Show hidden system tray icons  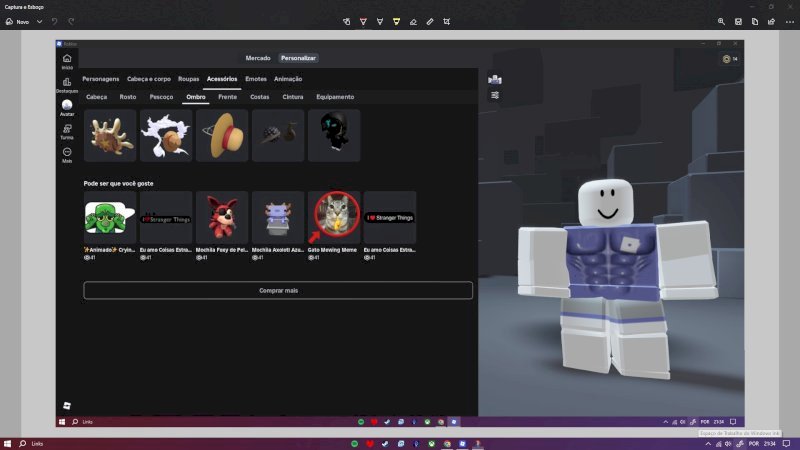click(708, 444)
